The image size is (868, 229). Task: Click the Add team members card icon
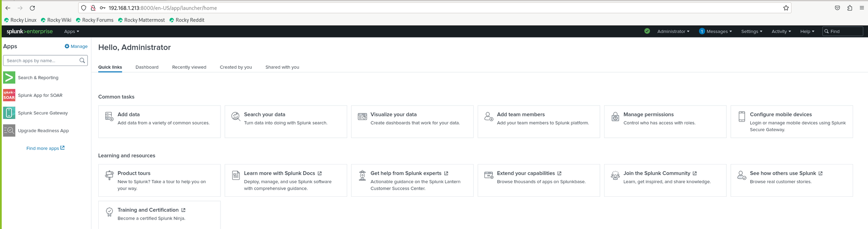pyautogui.click(x=489, y=116)
